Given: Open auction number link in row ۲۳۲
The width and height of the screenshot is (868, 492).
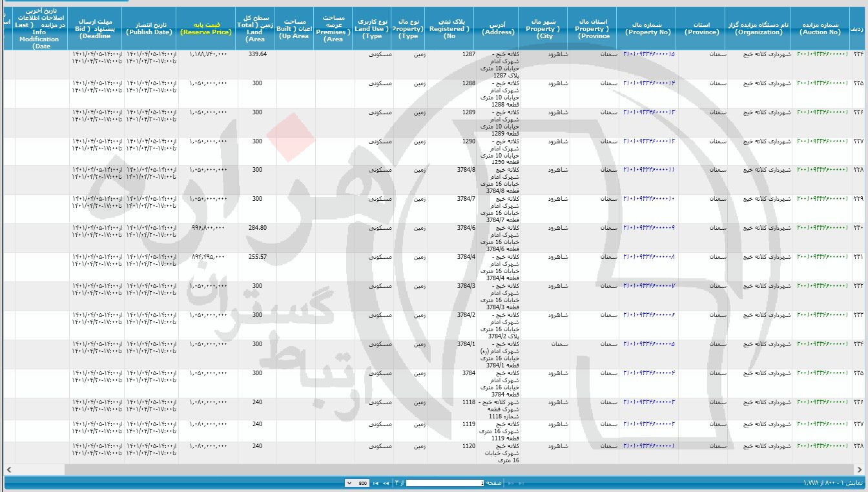Looking at the screenshot, I should tap(821, 286).
